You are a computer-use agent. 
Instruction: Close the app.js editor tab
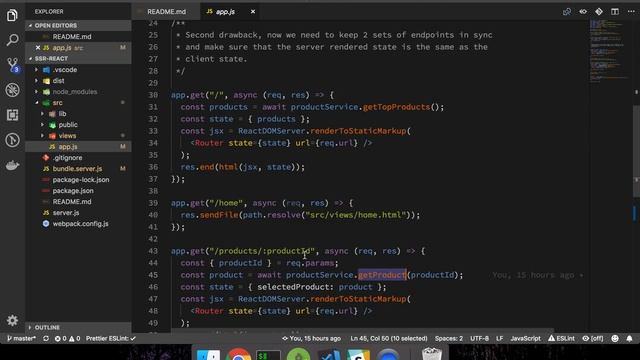pyautogui.click(x=253, y=11)
